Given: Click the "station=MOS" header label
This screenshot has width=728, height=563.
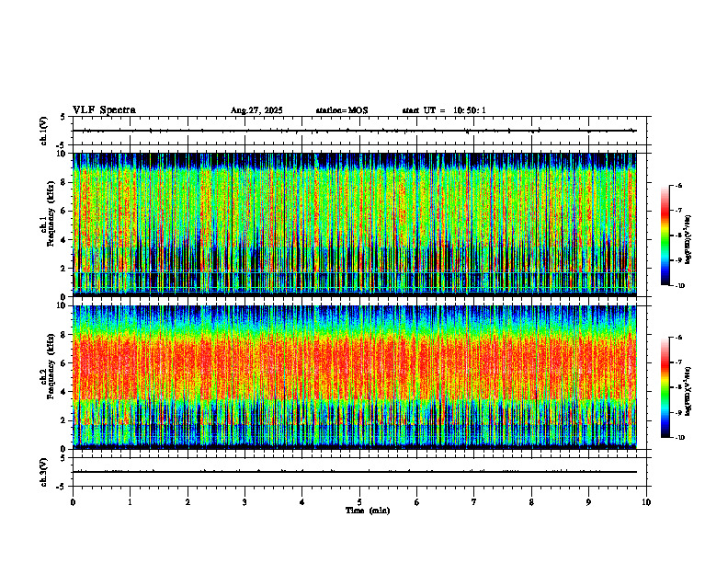Looking at the screenshot, I should click(x=342, y=110).
